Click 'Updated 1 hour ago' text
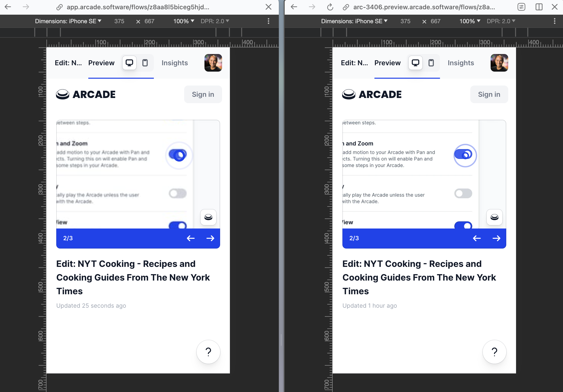The width and height of the screenshot is (563, 392). point(370,305)
